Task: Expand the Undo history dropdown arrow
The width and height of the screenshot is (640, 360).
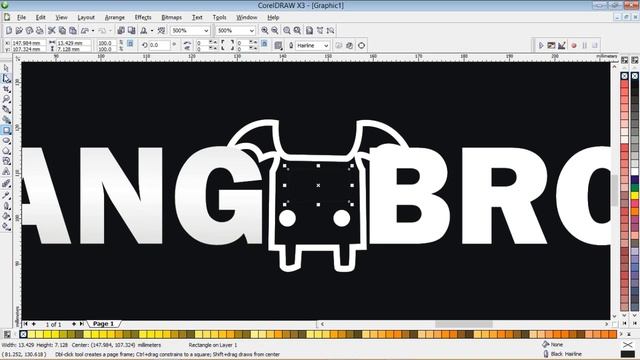Action: click(x=93, y=31)
